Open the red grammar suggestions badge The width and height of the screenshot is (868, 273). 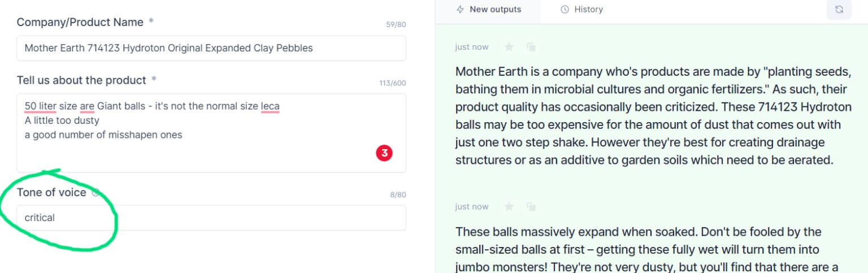click(384, 153)
